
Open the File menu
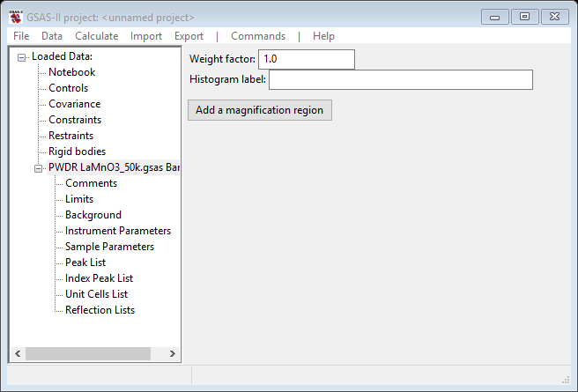(21, 36)
